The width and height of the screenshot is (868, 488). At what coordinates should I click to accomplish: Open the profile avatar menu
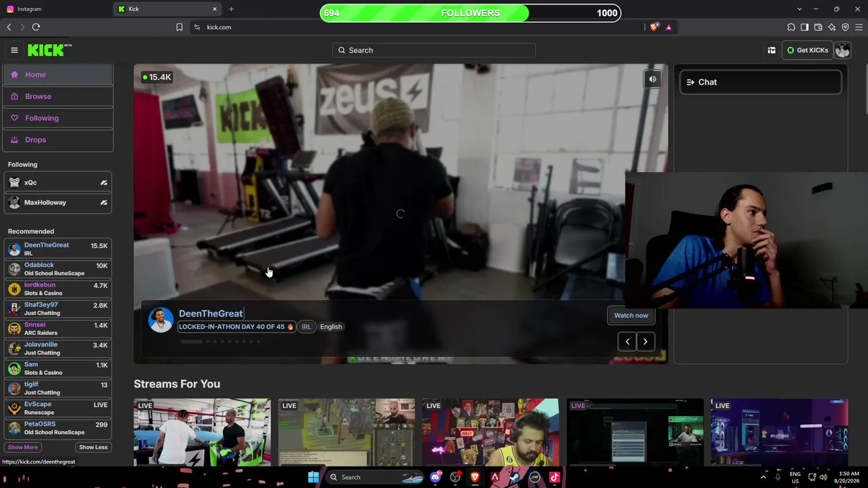tap(842, 50)
